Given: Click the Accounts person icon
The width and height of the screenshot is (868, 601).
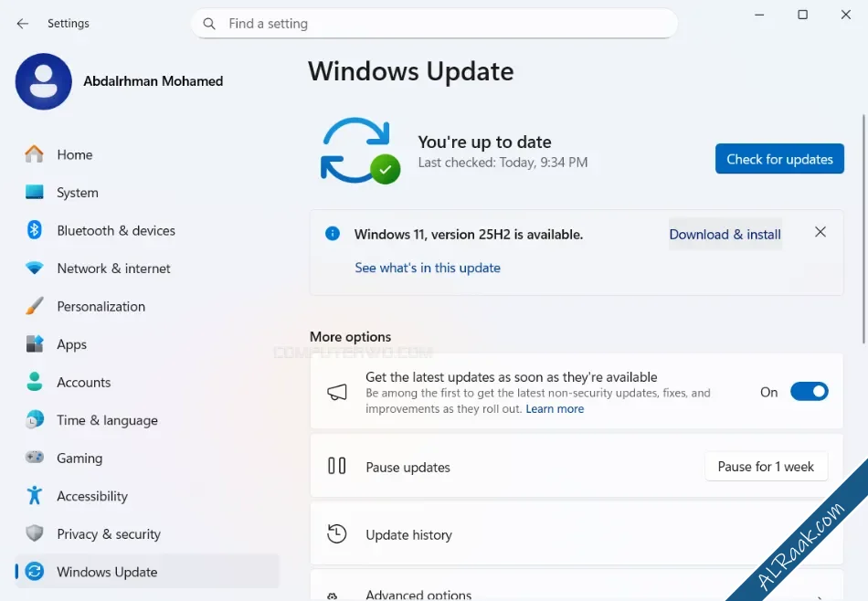Looking at the screenshot, I should tap(35, 382).
